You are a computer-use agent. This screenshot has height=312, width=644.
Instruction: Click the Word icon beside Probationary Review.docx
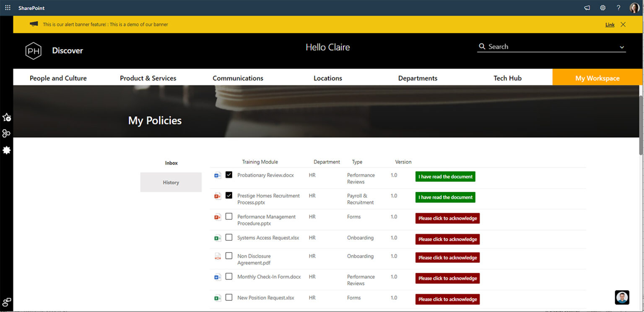[x=217, y=175]
